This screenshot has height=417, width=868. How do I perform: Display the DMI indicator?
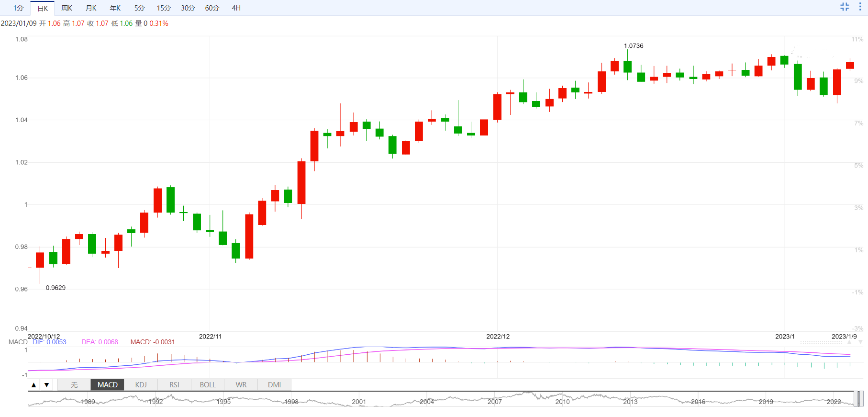[x=274, y=385]
